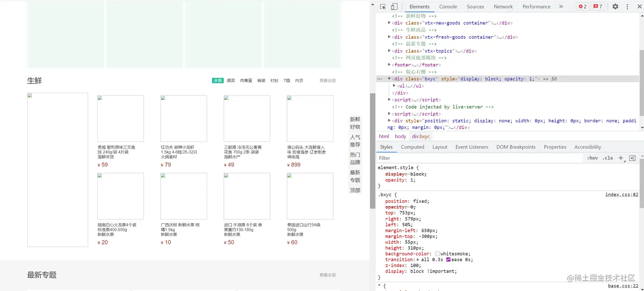Viewport: 644px width, 291px height.
Task: Close the DevTools panel
Action: tap(639, 7)
